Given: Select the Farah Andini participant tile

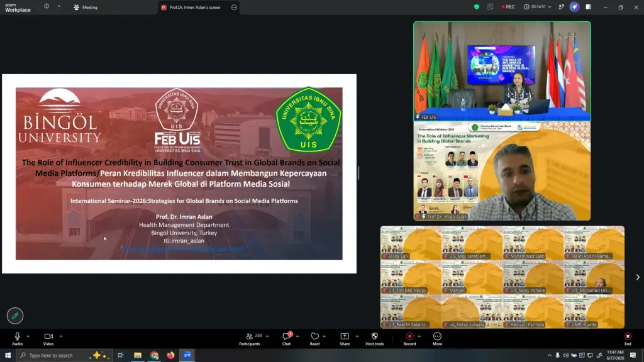Looking at the screenshot, I should coord(594,243).
